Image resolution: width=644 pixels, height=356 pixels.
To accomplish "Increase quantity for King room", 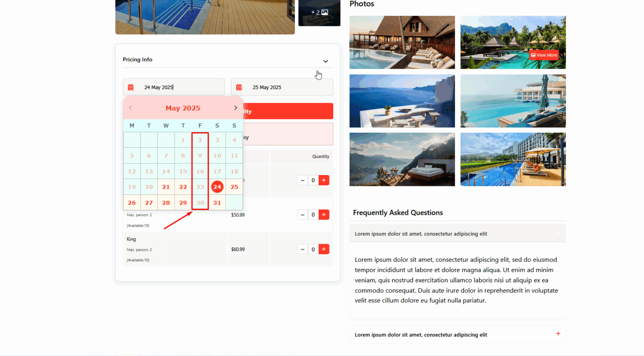I will tap(324, 249).
